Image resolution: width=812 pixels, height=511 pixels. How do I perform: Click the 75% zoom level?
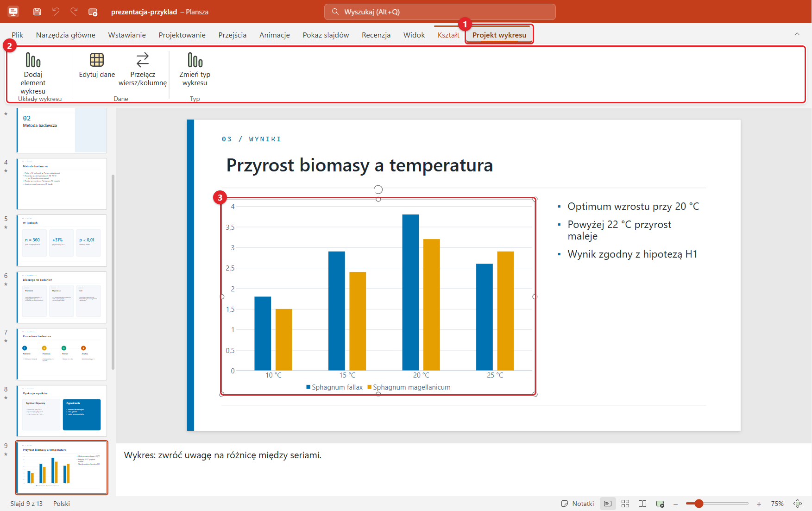coord(777,504)
